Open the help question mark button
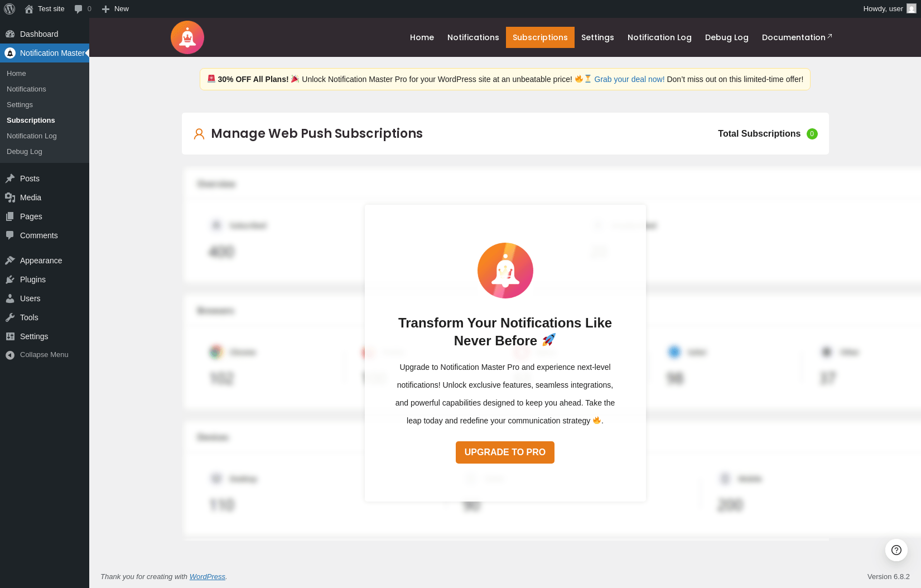 tap(896, 550)
